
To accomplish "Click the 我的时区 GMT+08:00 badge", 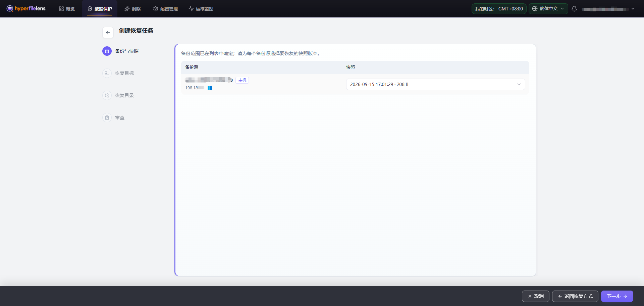I will (499, 9).
